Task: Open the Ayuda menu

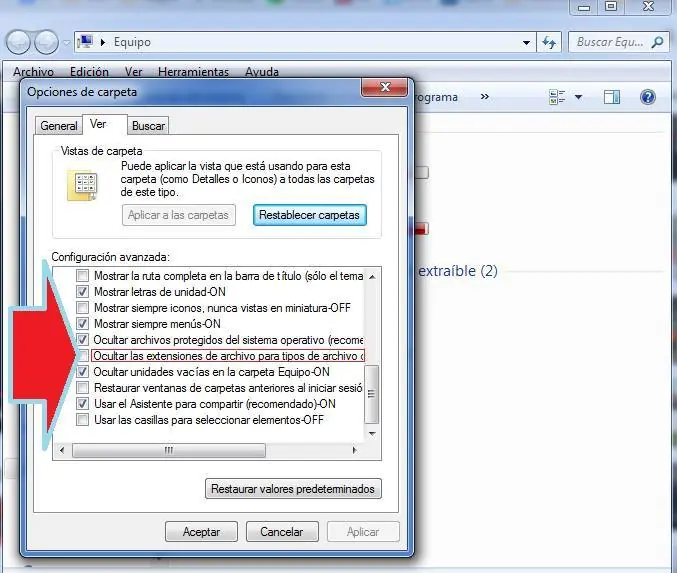Action: (262, 72)
